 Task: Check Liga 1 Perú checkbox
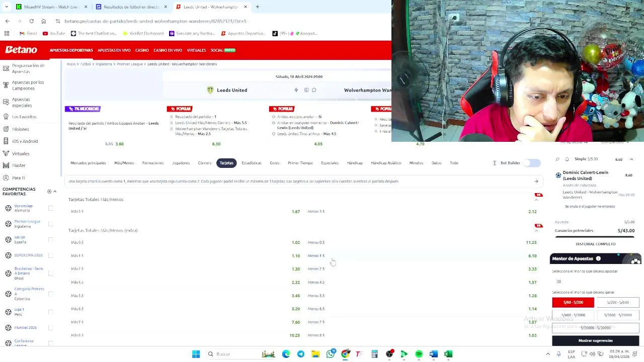(x=50, y=312)
